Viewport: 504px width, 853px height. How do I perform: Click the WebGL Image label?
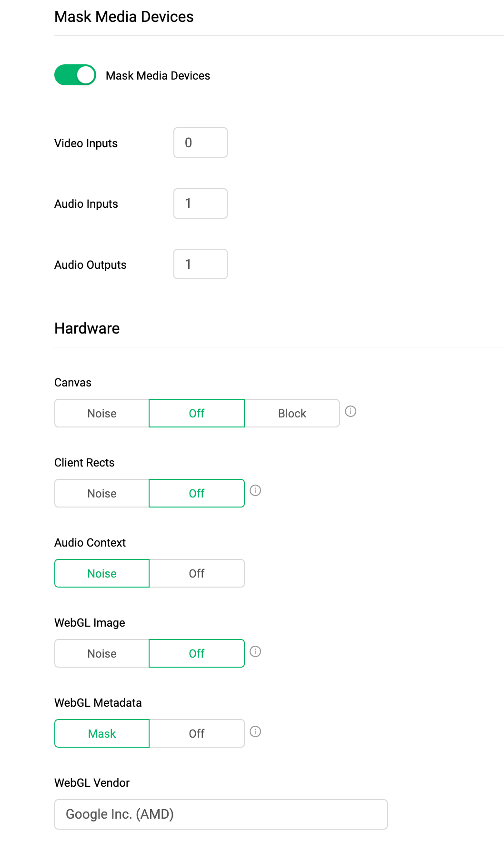90,623
